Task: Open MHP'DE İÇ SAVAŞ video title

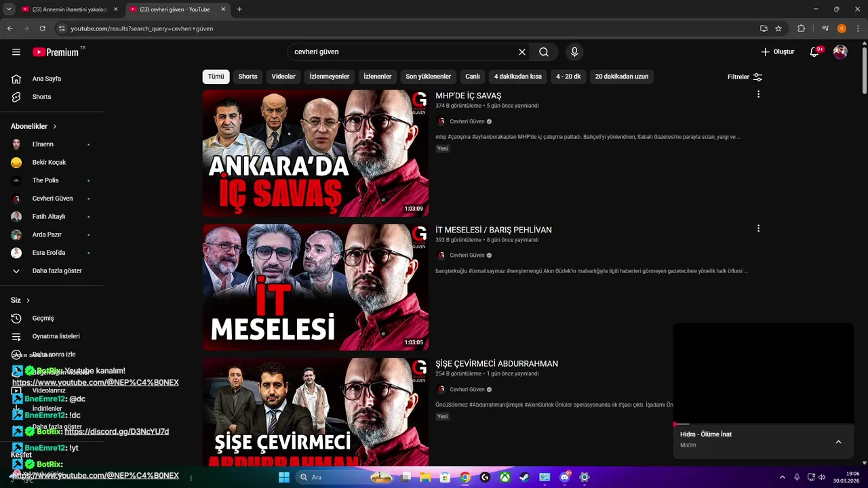Action: pos(469,96)
